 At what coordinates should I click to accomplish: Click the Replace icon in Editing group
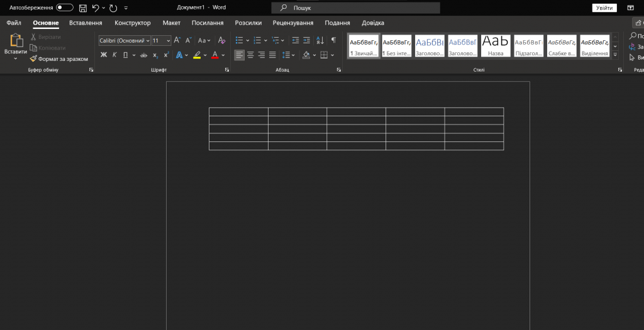[633, 47]
